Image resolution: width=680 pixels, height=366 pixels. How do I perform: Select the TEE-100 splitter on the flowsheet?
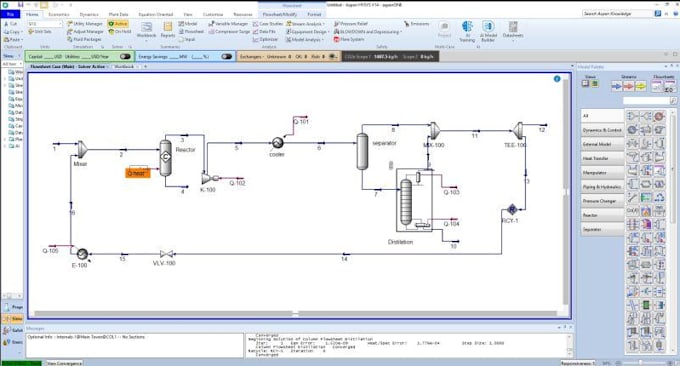pos(517,131)
